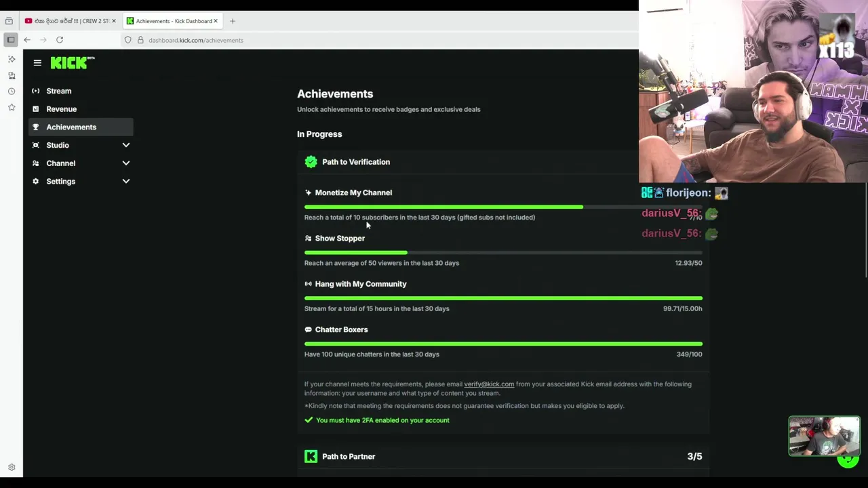
Task: Click the Achievements trophy icon
Action: [36, 127]
